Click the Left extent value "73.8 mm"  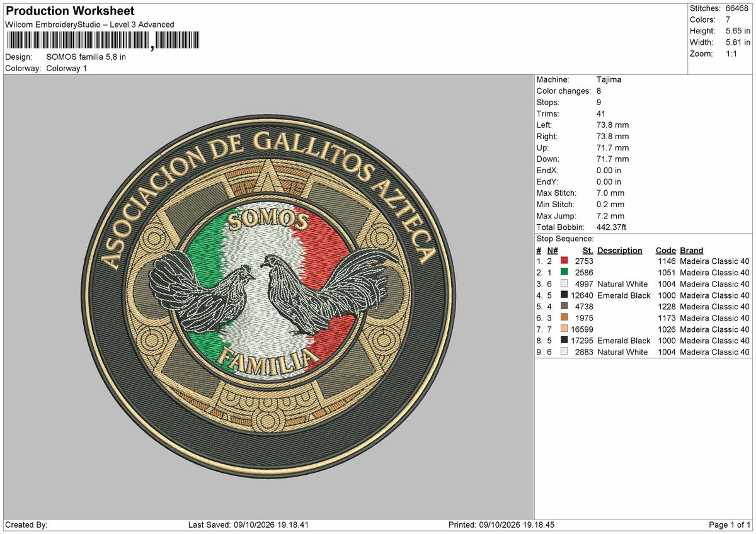pos(612,125)
